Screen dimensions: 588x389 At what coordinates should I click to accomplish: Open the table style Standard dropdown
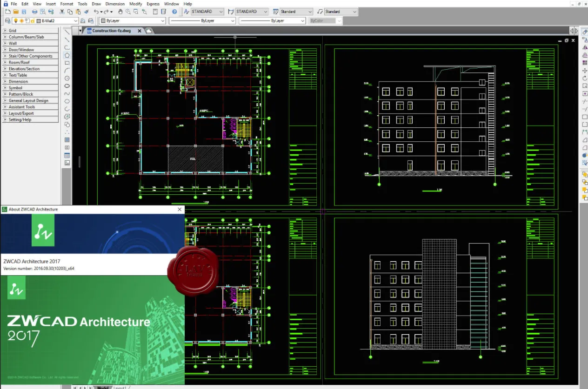tap(309, 11)
